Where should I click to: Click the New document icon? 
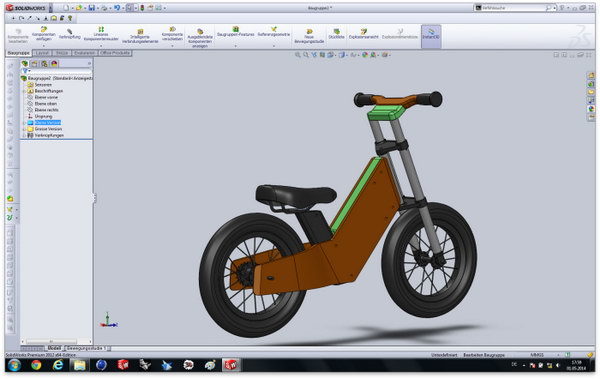[x=66, y=8]
